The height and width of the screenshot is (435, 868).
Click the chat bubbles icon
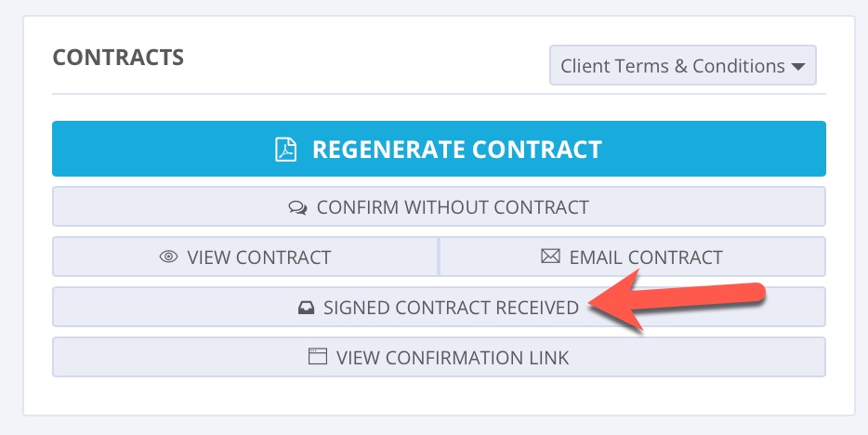point(297,207)
